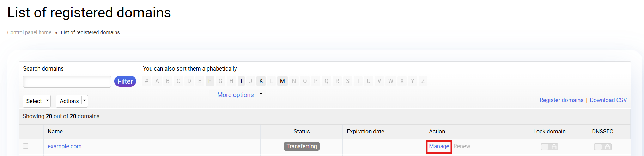Image resolution: width=644 pixels, height=156 pixels.
Task: Filter domains by letter F
Action: point(210,81)
